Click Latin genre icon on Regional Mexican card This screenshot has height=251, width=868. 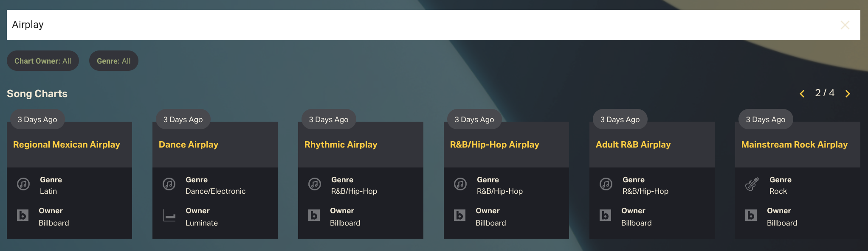tap(23, 184)
